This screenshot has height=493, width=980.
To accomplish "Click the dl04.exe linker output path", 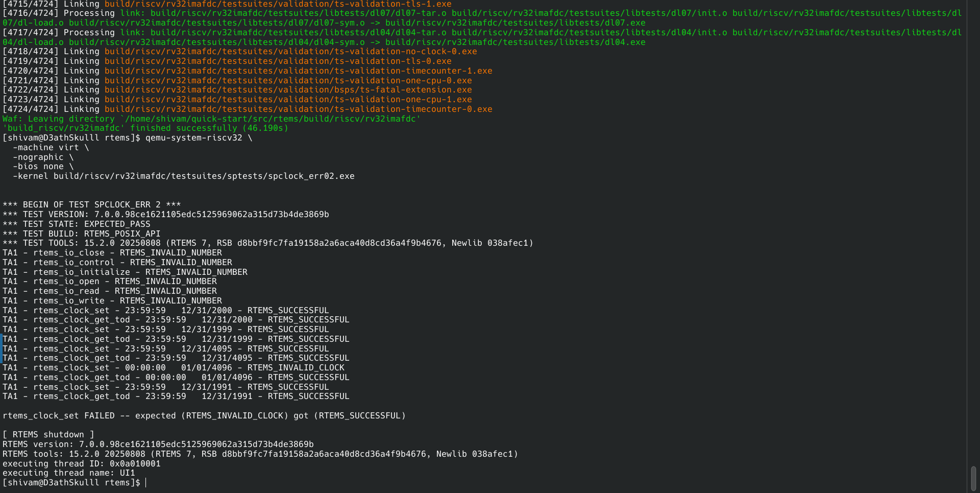I will [x=515, y=42].
